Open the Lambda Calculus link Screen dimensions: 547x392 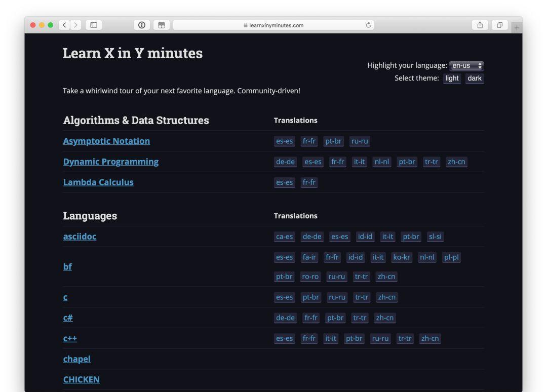click(x=98, y=182)
